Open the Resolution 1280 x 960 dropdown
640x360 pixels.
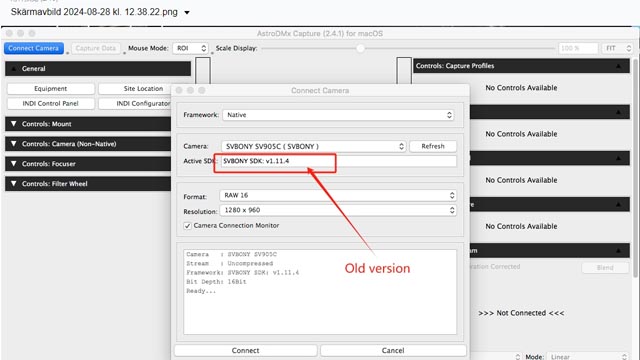[338, 210]
